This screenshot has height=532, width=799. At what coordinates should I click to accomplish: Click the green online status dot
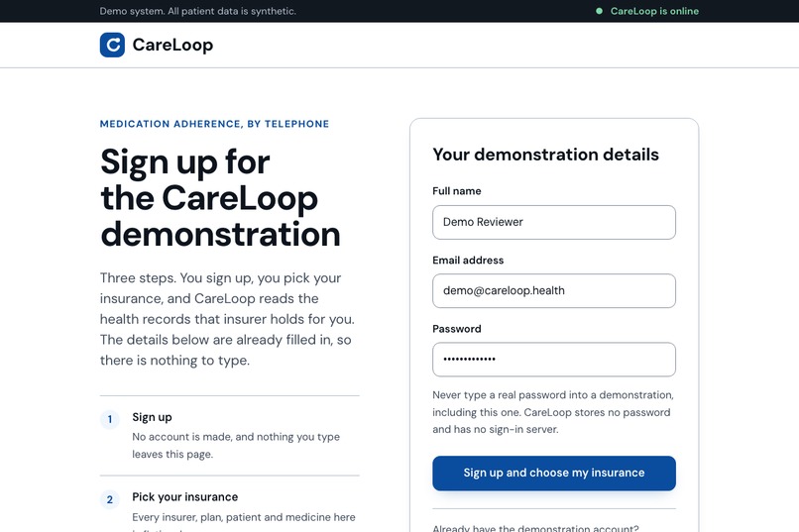coord(599,11)
